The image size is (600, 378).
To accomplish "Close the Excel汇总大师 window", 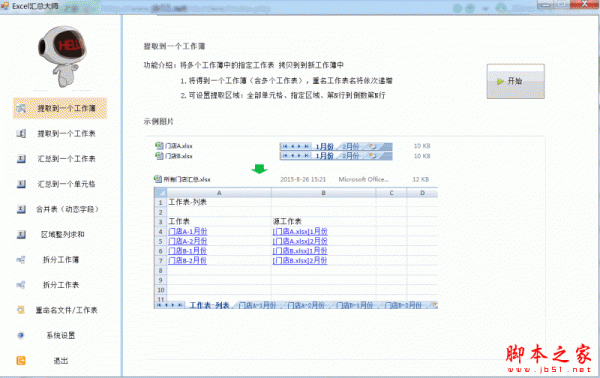I will (585, 5).
